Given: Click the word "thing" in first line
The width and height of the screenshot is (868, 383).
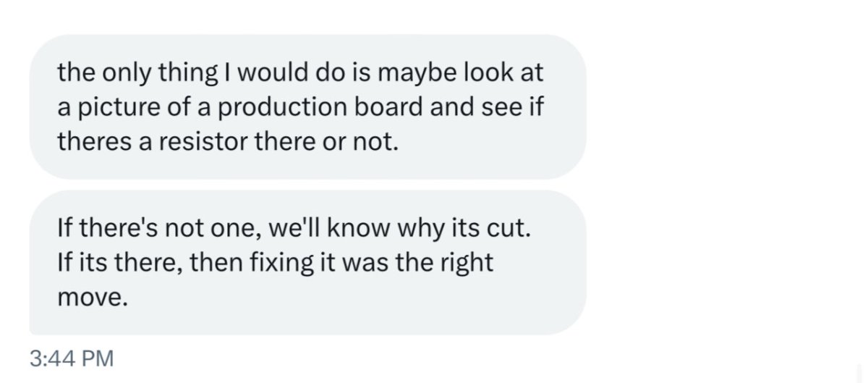Looking at the screenshot, I should [187, 72].
